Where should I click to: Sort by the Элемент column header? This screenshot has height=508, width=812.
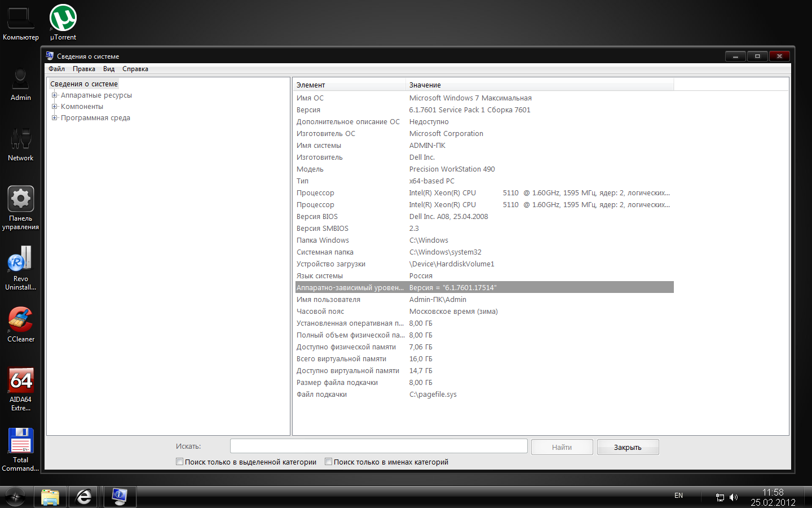[x=349, y=85]
